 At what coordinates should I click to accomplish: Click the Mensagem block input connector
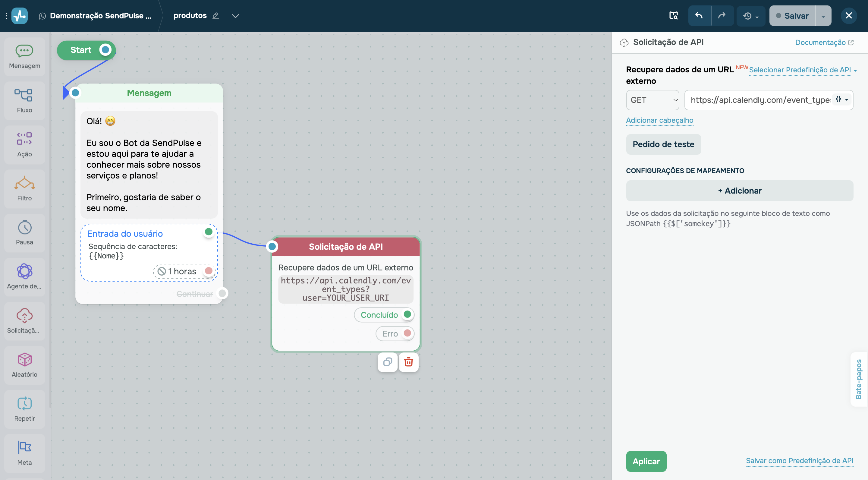pos(75,93)
